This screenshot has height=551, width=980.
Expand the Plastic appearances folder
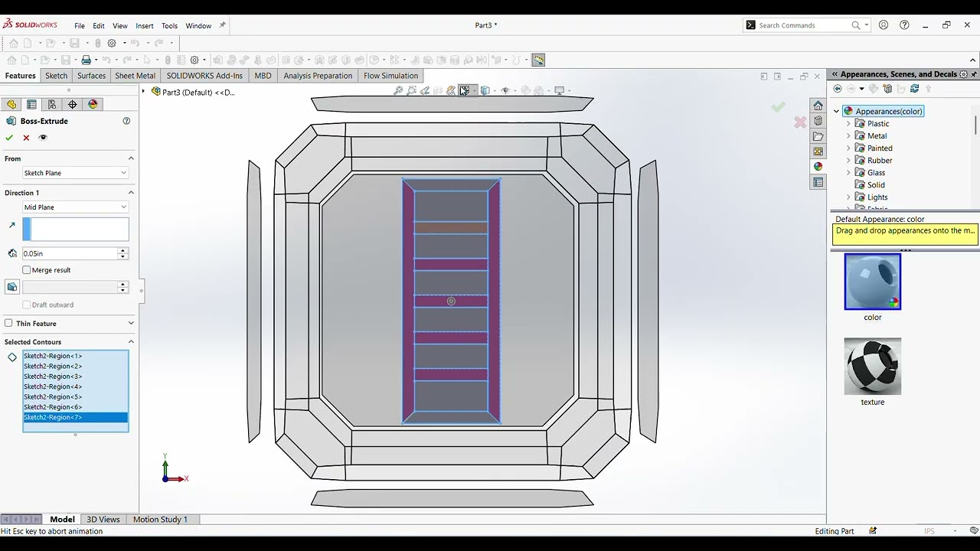tap(848, 123)
